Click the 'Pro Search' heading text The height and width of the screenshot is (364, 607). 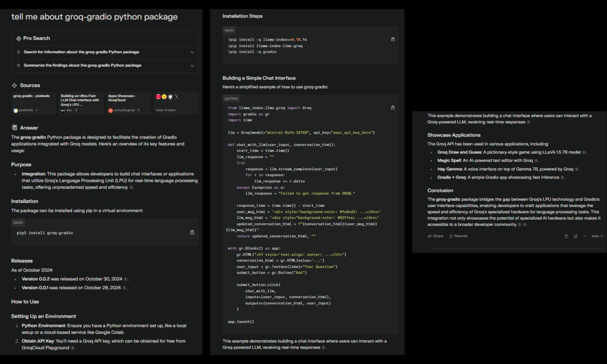tap(36, 38)
